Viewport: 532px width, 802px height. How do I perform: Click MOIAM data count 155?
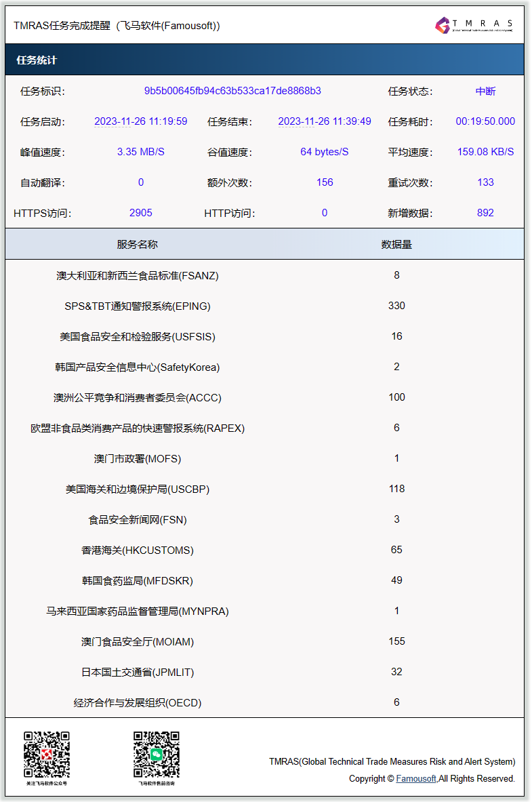(x=396, y=641)
